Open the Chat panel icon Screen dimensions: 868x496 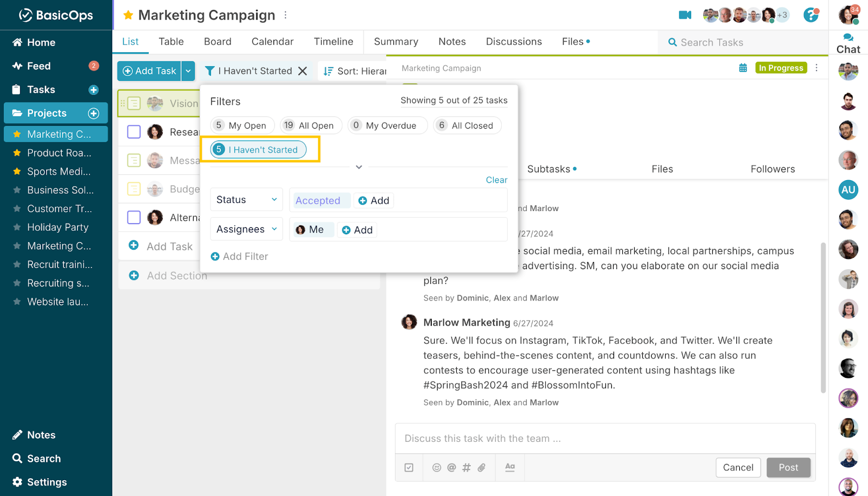tap(848, 43)
